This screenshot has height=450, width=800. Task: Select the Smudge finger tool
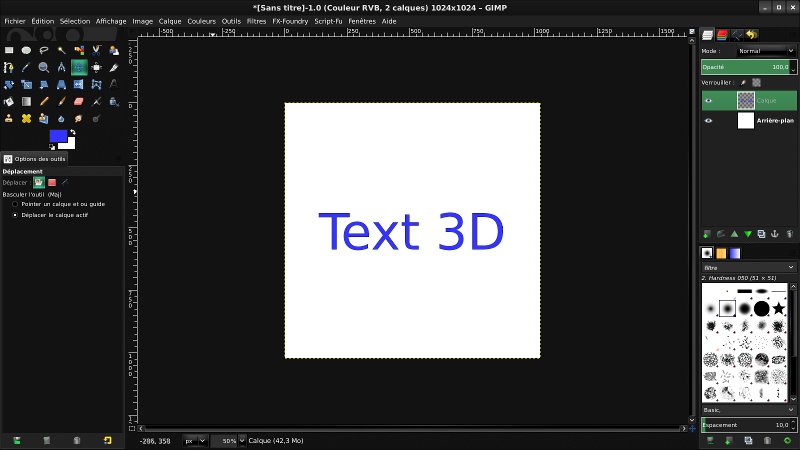[x=79, y=118]
